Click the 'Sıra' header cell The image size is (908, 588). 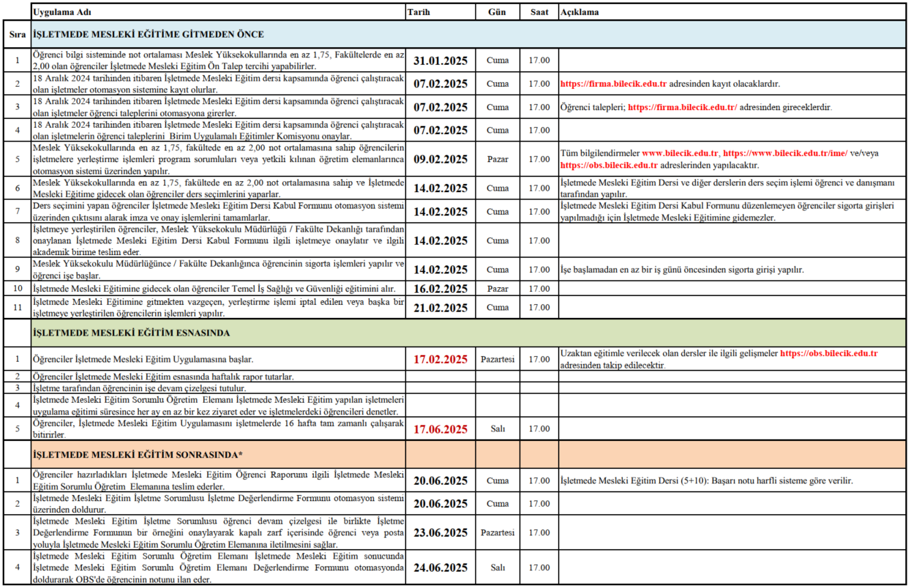pos(17,34)
